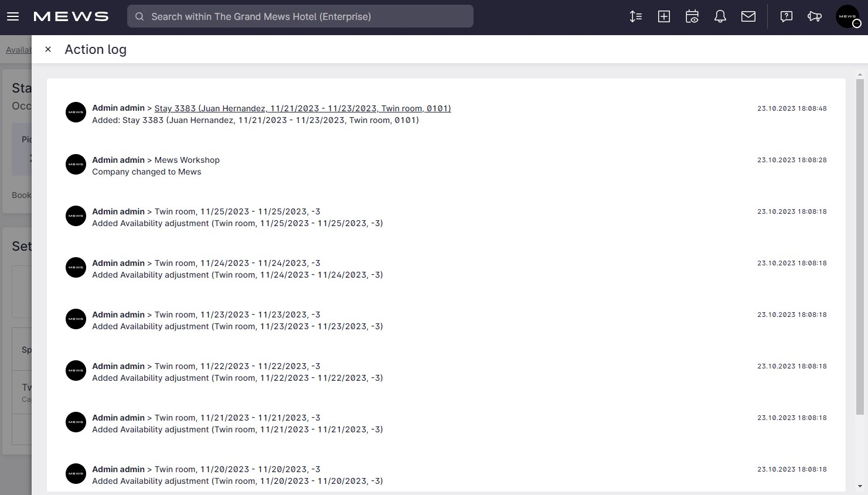The width and height of the screenshot is (868, 495).
Task: Open the Availability link behind the overlay
Action: (x=18, y=50)
